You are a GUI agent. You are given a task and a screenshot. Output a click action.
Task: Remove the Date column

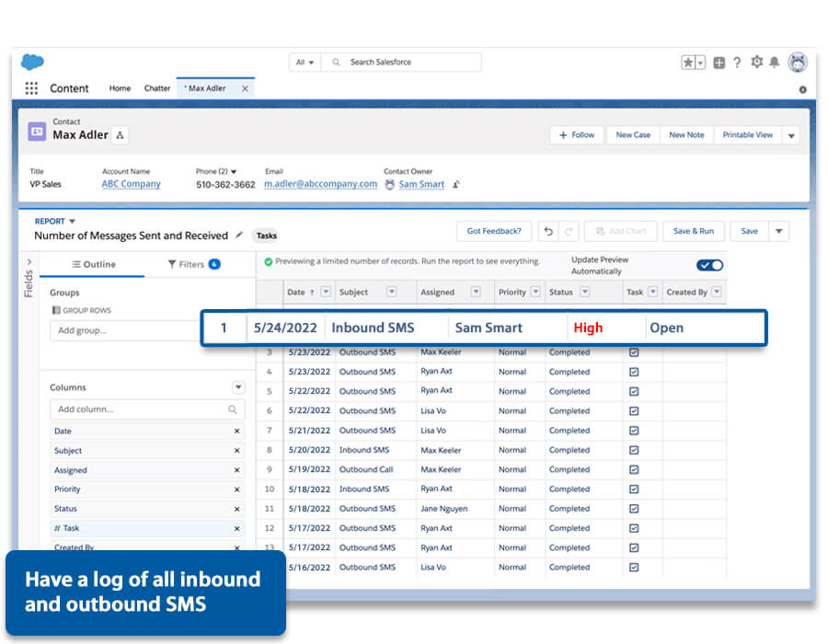pos(237,431)
